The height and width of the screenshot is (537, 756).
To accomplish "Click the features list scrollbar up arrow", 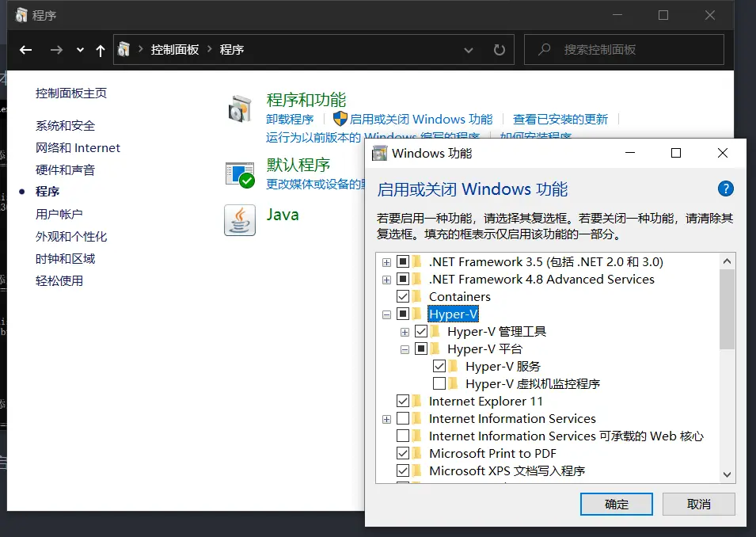I will pyautogui.click(x=727, y=261).
